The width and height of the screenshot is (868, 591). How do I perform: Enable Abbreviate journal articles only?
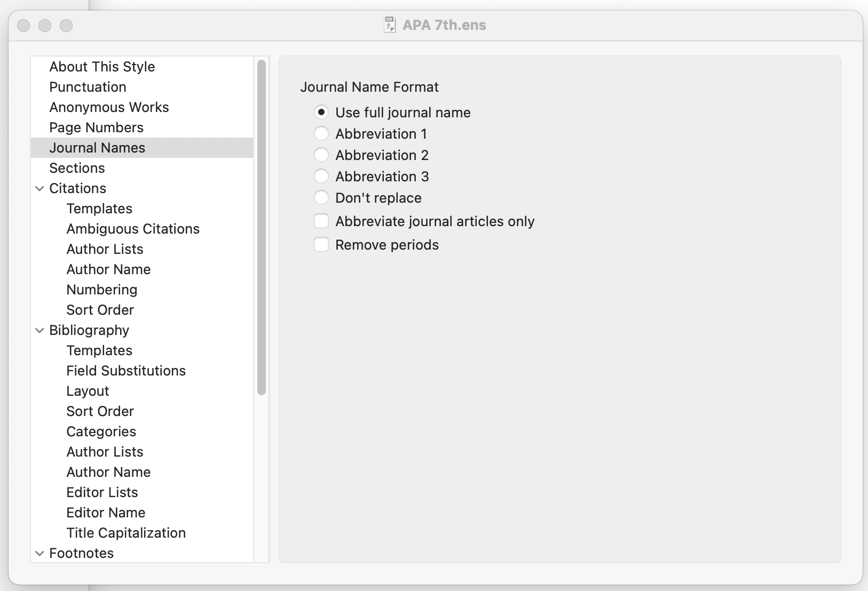(x=322, y=221)
